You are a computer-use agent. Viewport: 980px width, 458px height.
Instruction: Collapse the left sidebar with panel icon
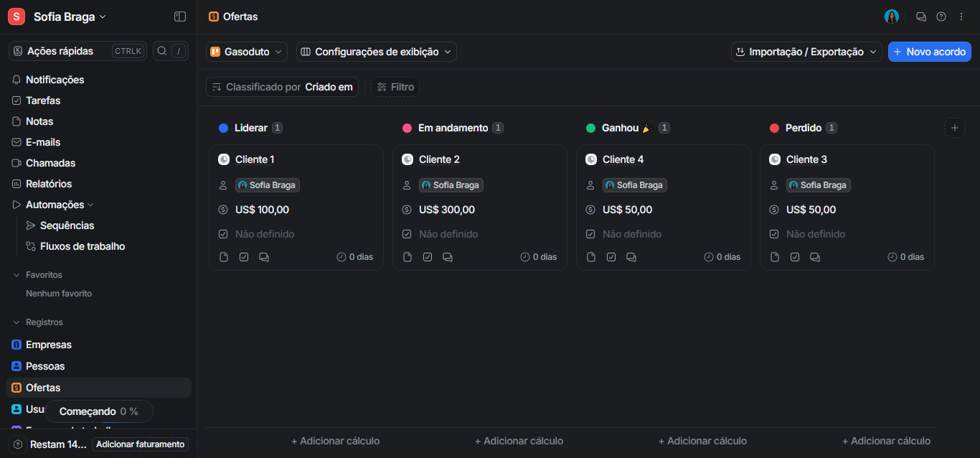[179, 16]
